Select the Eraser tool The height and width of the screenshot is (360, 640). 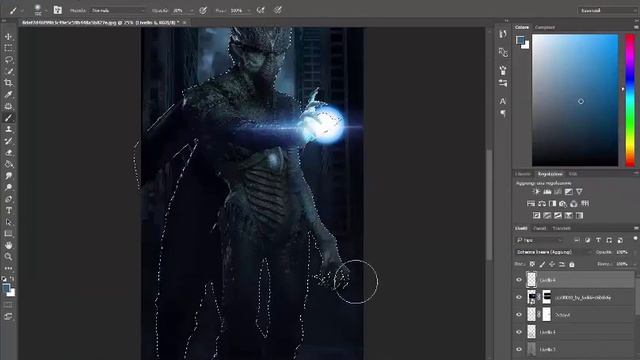(8, 153)
